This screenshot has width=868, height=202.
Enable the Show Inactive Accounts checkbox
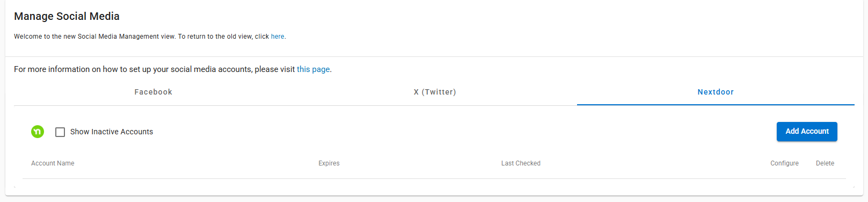click(60, 132)
